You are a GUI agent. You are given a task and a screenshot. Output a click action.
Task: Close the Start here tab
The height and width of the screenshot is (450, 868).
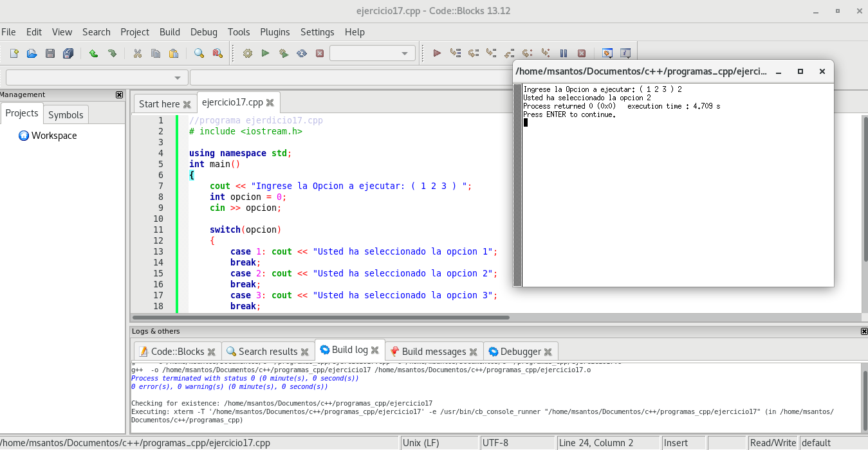click(x=187, y=104)
